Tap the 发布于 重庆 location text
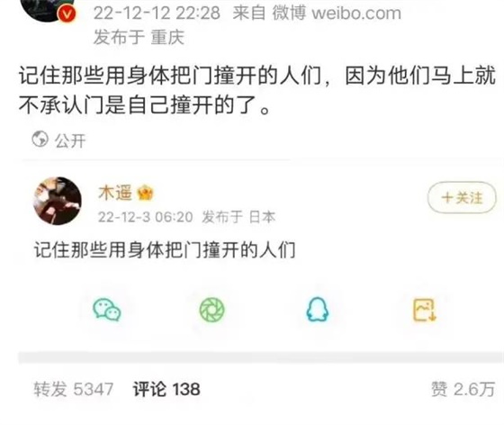Viewport: 504px width, 425px height. [139, 37]
